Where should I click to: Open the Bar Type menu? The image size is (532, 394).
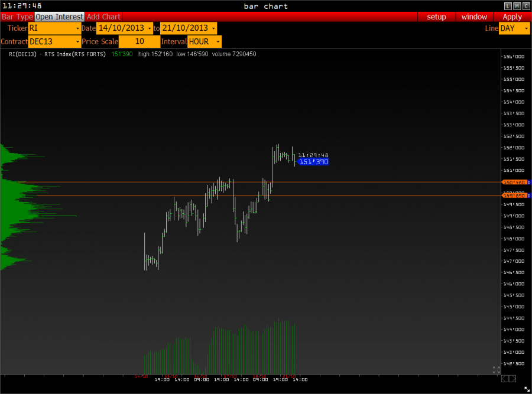pyautogui.click(x=17, y=17)
